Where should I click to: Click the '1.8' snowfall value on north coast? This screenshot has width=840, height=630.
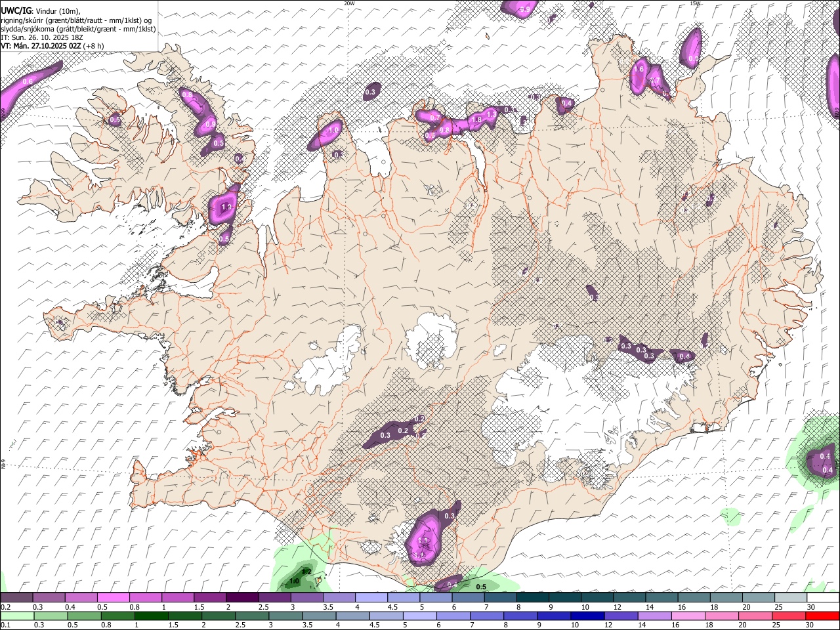coord(477,119)
